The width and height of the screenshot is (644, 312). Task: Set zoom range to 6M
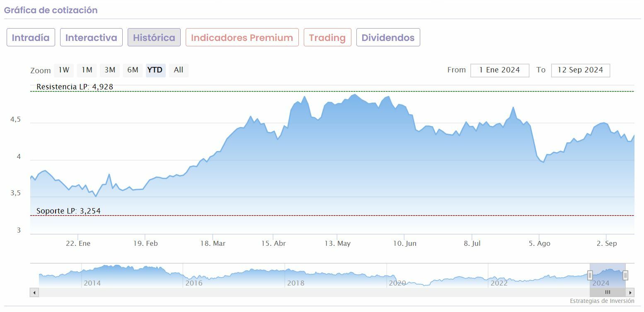[133, 70]
